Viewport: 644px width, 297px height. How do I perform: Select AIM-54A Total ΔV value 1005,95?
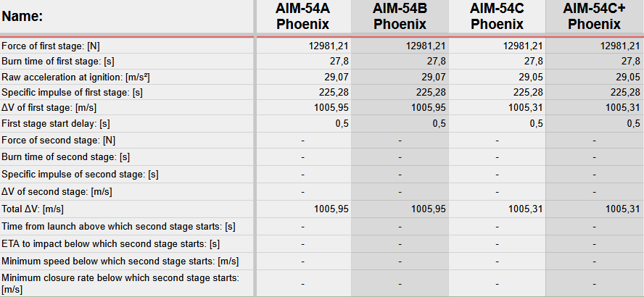tap(331, 209)
